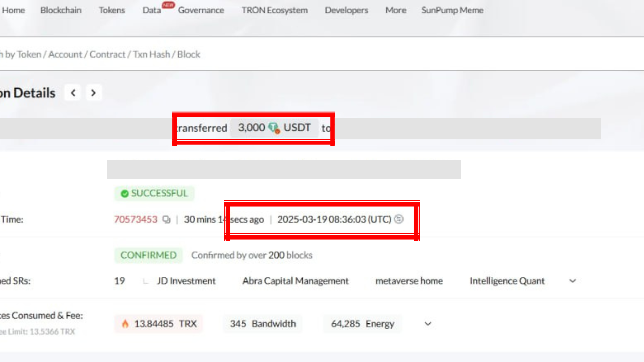Click the 13.84485 TRX fee value
Image resolution: width=644 pixels, height=362 pixels.
point(165,324)
